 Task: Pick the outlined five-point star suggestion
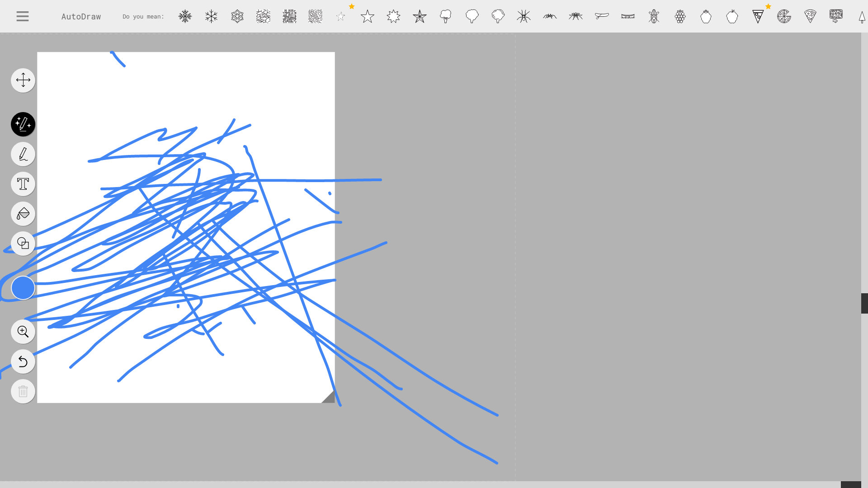tap(368, 17)
